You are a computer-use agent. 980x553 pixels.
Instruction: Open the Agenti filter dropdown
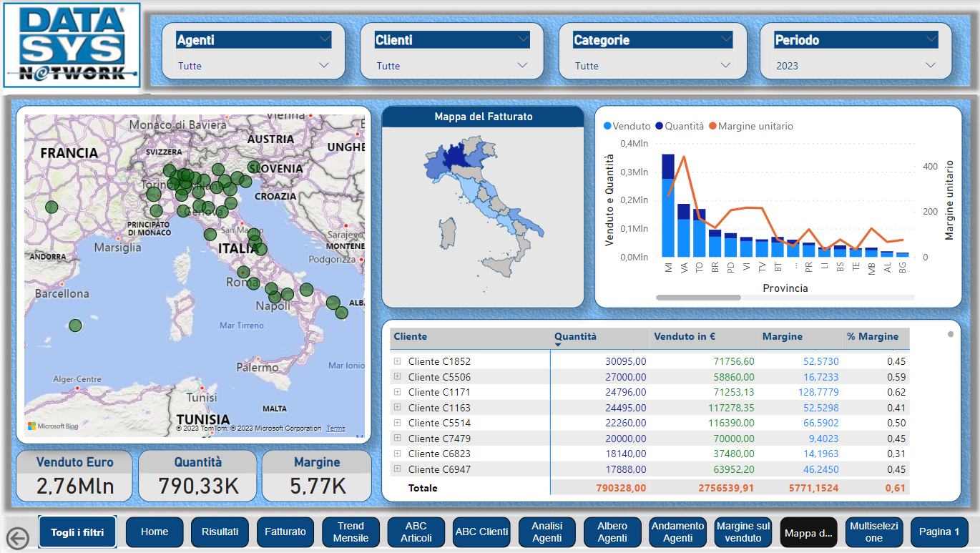click(x=324, y=65)
